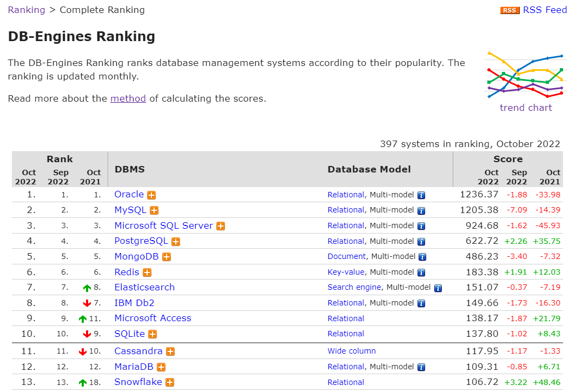Open the SQLite DBMS link
Image resolution: width=576 pixels, height=392 pixels.
[x=129, y=334]
